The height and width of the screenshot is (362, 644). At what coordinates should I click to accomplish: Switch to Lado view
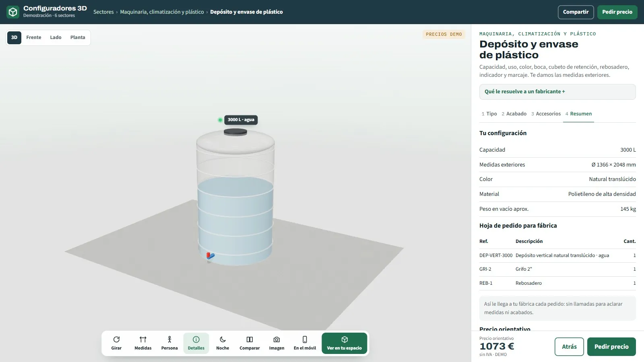click(56, 37)
